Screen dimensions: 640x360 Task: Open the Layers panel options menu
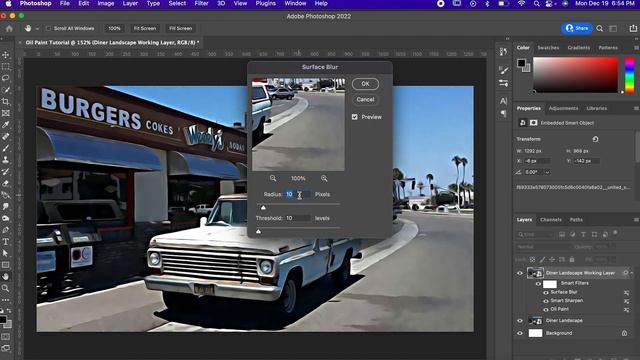tap(636, 220)
